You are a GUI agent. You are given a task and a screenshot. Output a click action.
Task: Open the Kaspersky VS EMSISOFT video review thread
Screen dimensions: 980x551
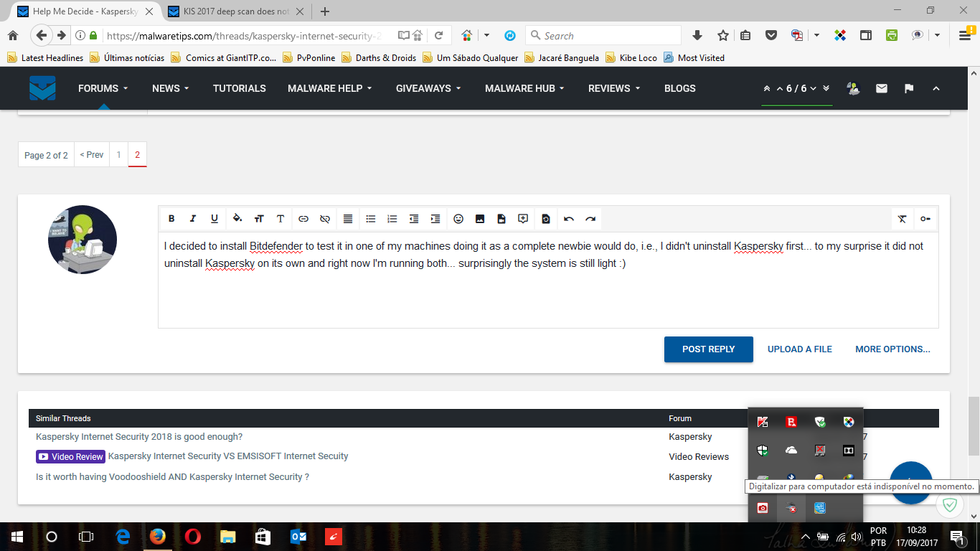228,456
